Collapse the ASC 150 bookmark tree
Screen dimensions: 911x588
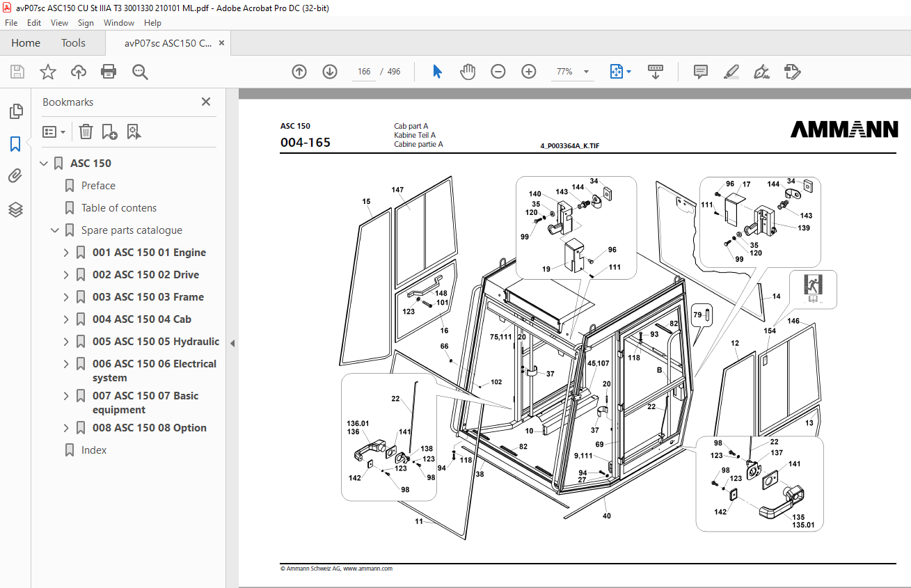(44, 164)
